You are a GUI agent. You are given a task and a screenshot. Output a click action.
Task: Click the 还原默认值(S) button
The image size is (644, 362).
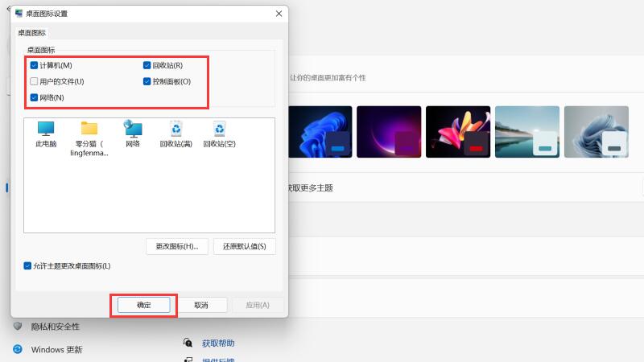(x=245, y=246)
